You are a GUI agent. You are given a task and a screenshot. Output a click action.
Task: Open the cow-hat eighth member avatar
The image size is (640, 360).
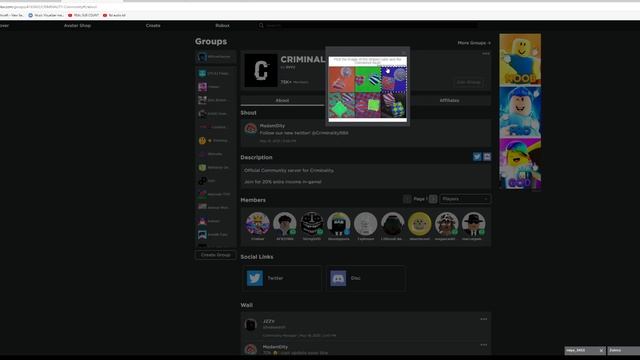click(447, 224)
